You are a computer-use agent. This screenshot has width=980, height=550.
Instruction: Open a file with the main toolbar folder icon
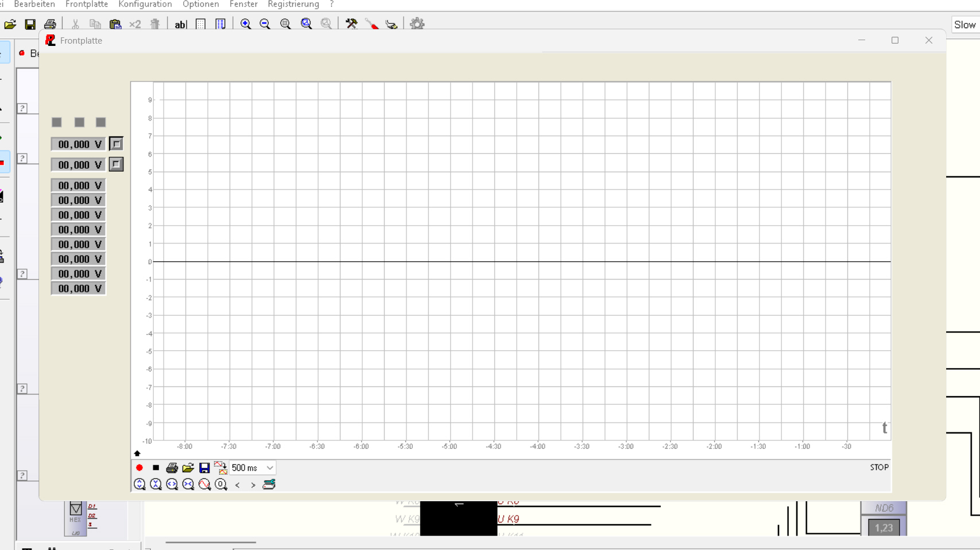(x=10, y=24)
